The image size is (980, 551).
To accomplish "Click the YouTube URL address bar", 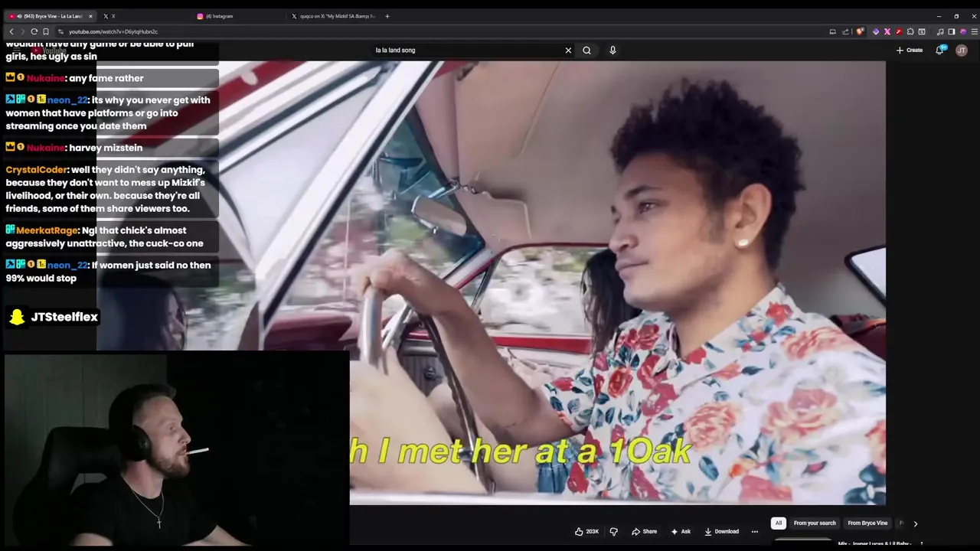I will (444, 31).
